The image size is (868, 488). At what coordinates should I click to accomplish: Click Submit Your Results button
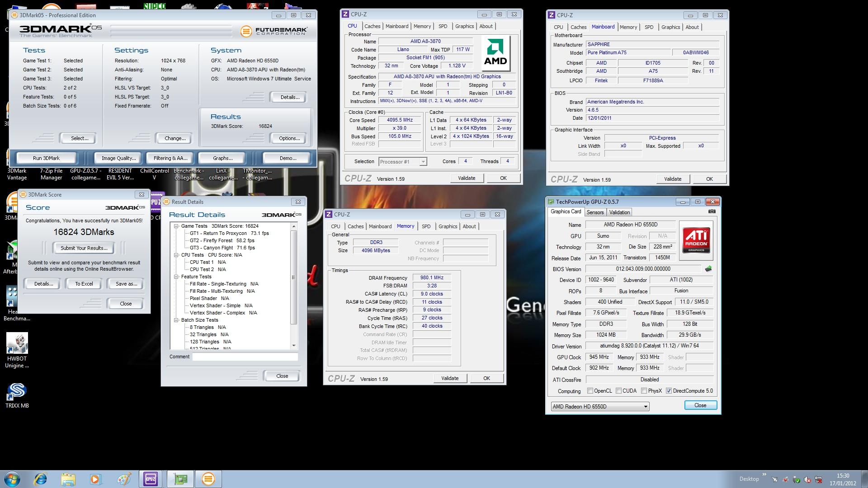click(84, 248)
